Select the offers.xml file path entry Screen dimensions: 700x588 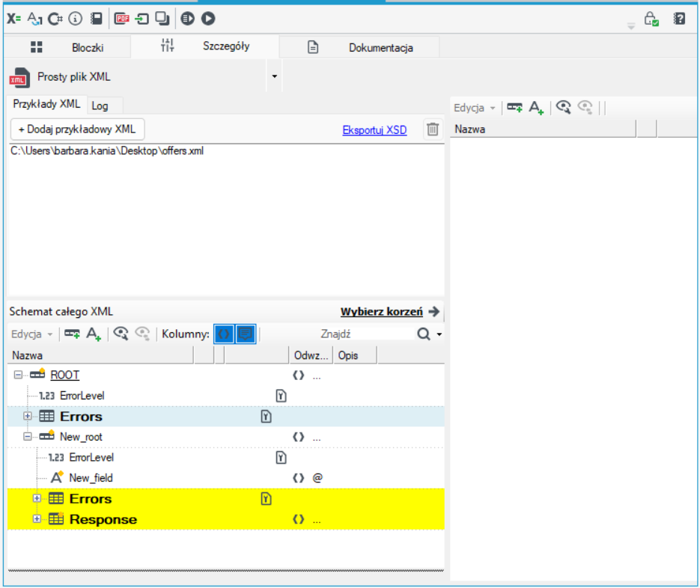click(x=107, y=151)
